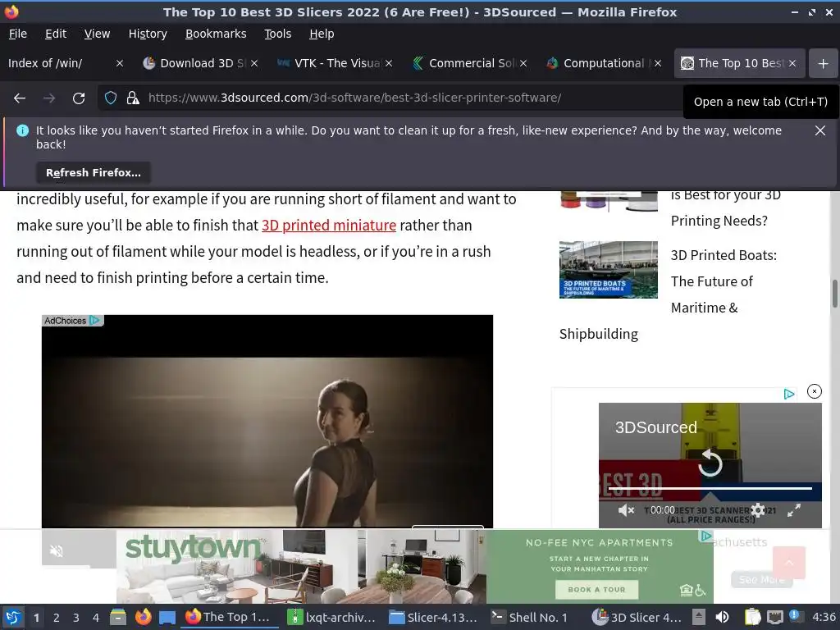Open the Help menu
Screen dimensions: 840x630
coord(322,34)
